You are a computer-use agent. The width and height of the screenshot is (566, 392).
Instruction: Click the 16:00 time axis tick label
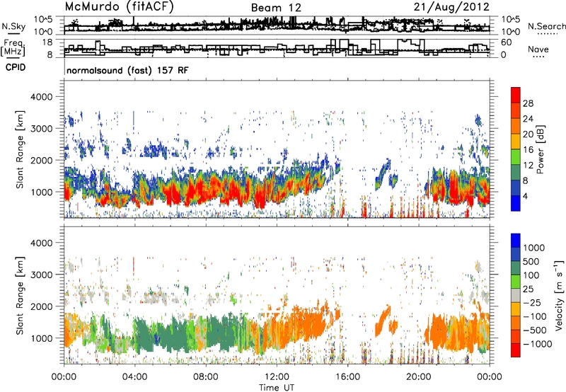(347, 377)
